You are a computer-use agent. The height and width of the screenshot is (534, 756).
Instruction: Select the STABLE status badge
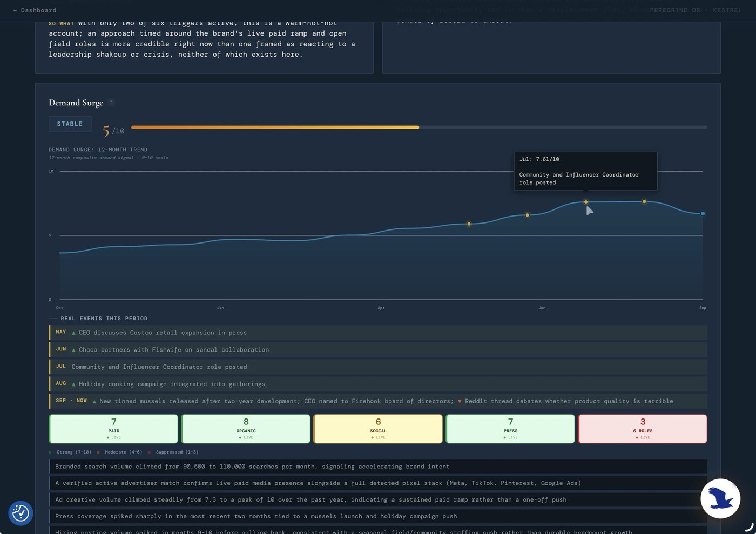click(70, 124)
